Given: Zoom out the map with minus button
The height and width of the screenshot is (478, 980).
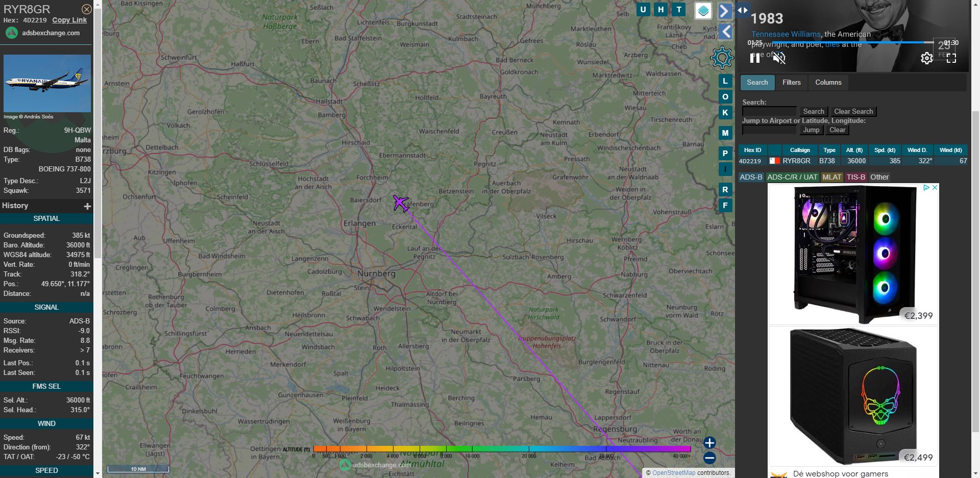Looking at the screenshot, I should pyautogui.click(x=709, y=458).
